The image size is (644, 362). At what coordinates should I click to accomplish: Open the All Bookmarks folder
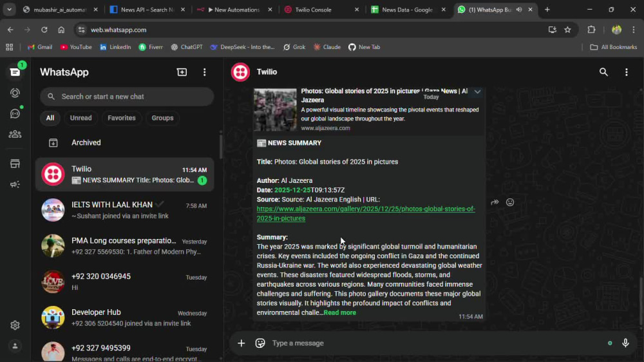point(614,47)
